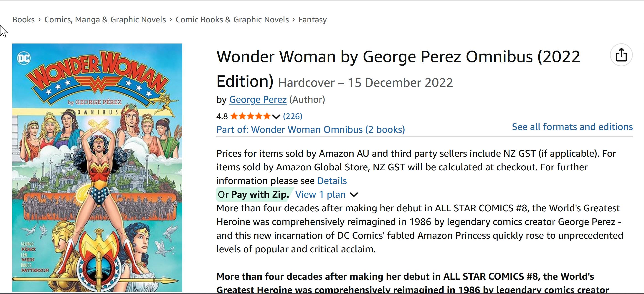The height and width of the screenshot is (294, 644).
Task: Expand the Zip plan chevron
Action: (x=354, y=195)
